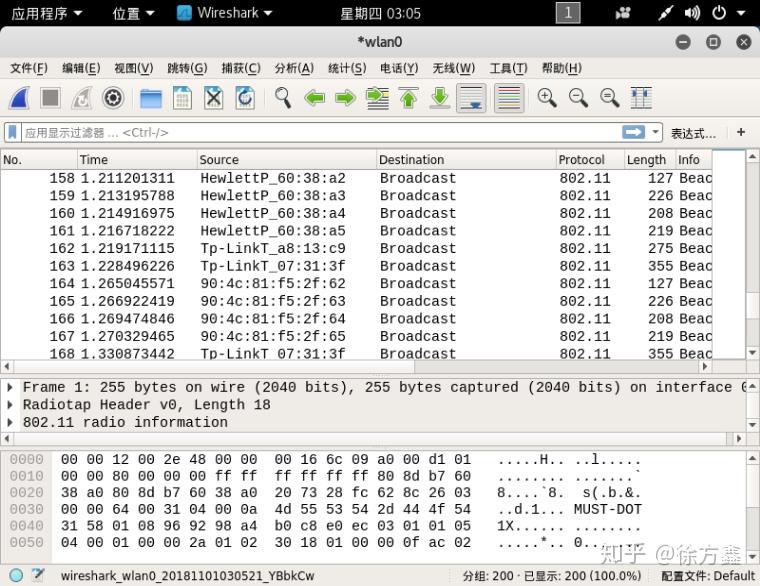Image resolution: width=760 pixels, height=586 pixels.
Task: Open the 位置 places menu
Action: click(x=133, y=13)
